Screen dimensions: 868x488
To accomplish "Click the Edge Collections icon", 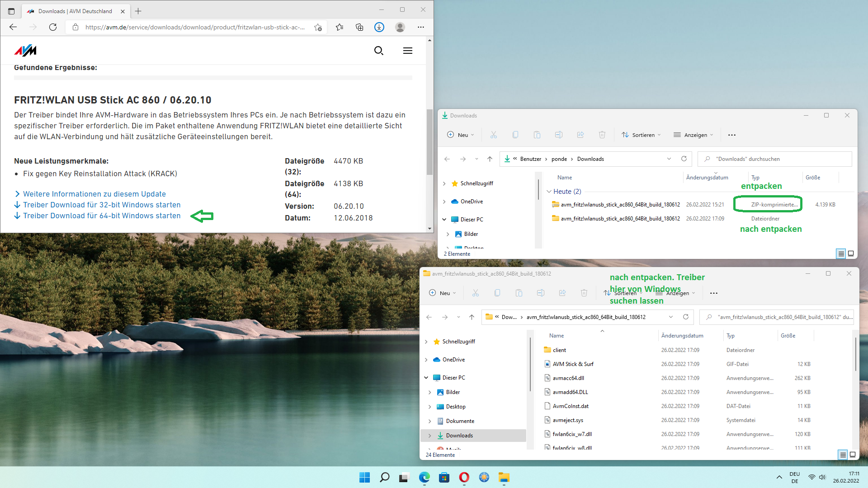I will pyautogui.click(x=359, y=27).
